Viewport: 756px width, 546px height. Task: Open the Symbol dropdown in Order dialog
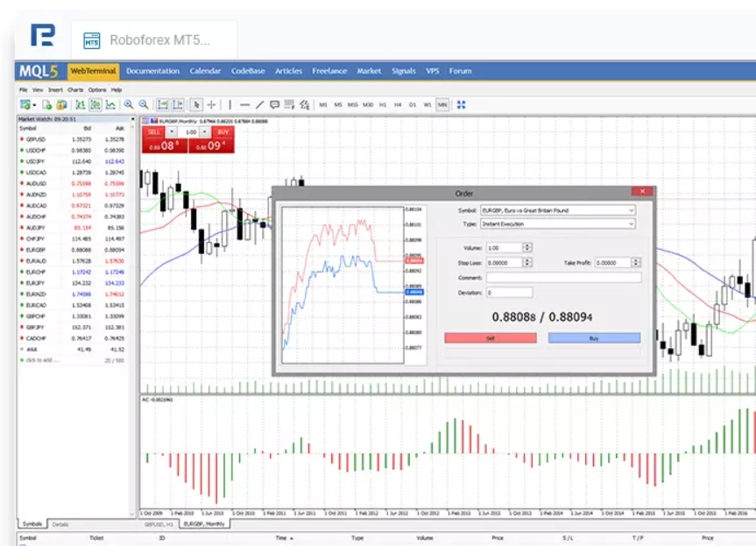558,210
